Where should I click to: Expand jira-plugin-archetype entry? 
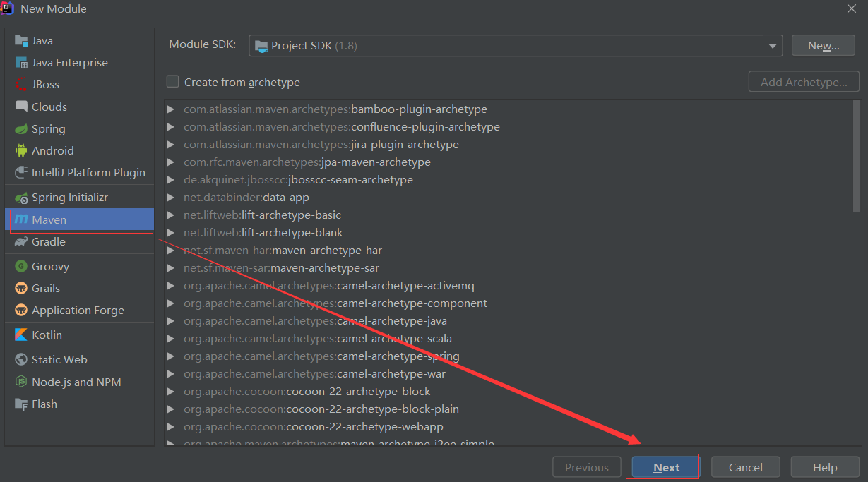pos(170,145)
